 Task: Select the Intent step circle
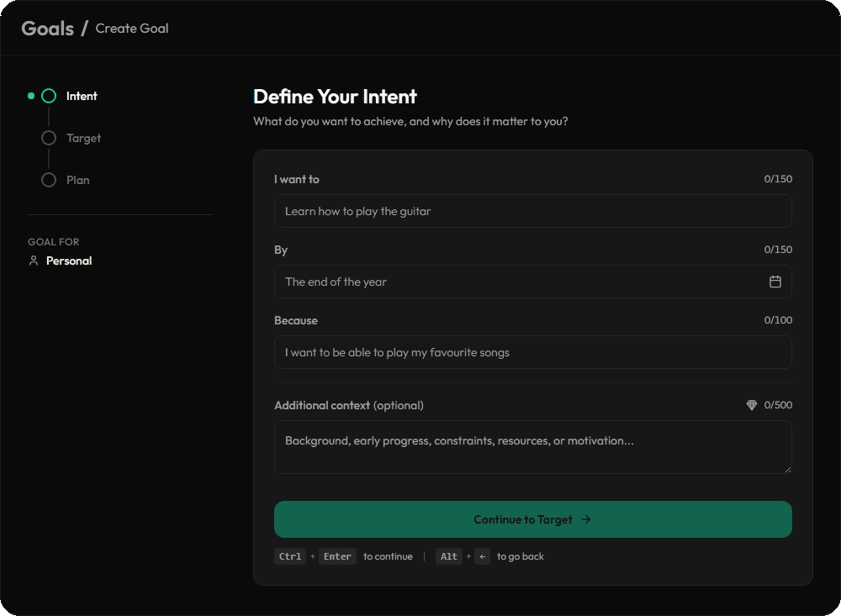click(x=49, y=96)
